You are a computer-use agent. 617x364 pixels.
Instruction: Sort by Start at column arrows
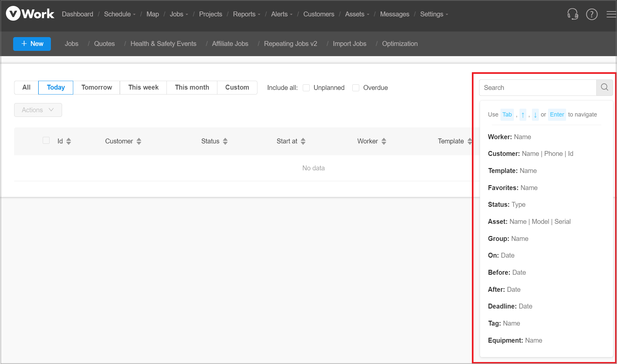[x=303, y=141]
